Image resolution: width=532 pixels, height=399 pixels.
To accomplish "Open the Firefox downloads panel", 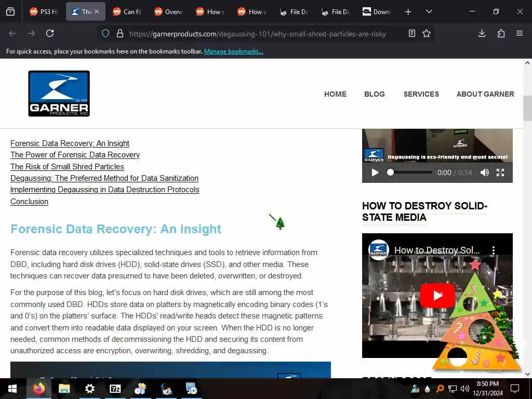I will [x=482, y=34].
